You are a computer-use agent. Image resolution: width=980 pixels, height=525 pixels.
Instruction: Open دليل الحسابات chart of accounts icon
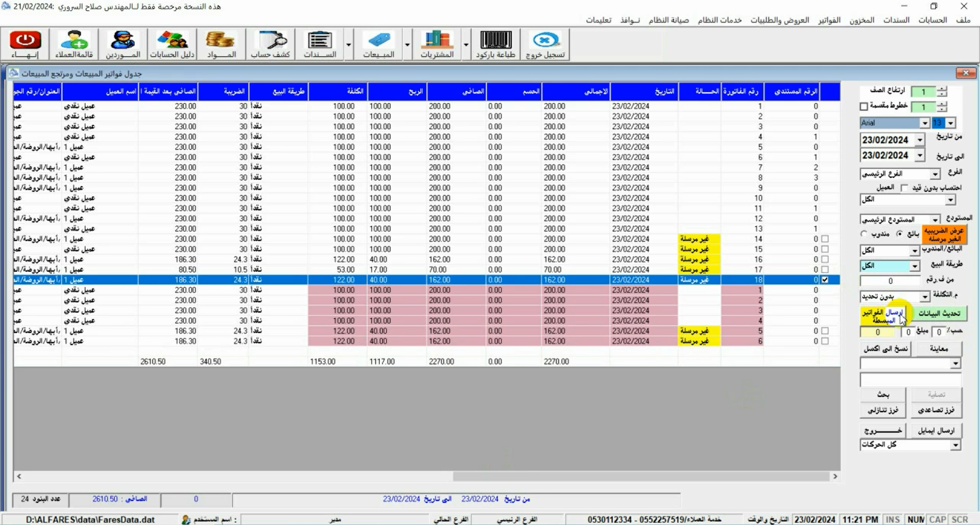click(x=172, y=44)
